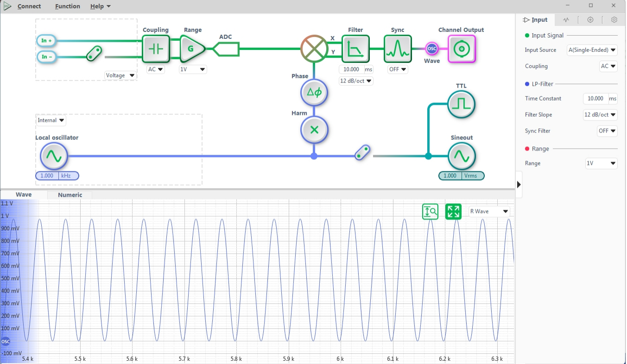
Task: Click the 6 k label on time axis
Action: pyautogui.click(x=340, y=359)
